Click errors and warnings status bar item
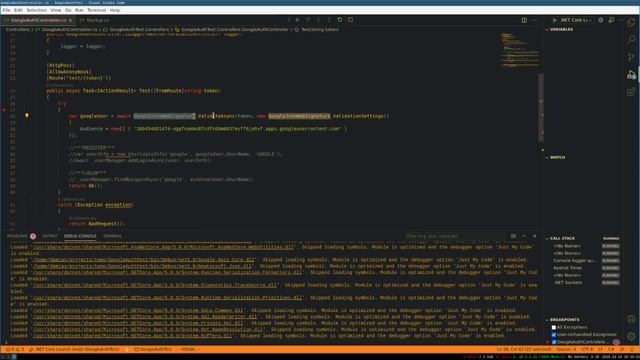Viewport: 640px width, 360px height. click(15, 349)
